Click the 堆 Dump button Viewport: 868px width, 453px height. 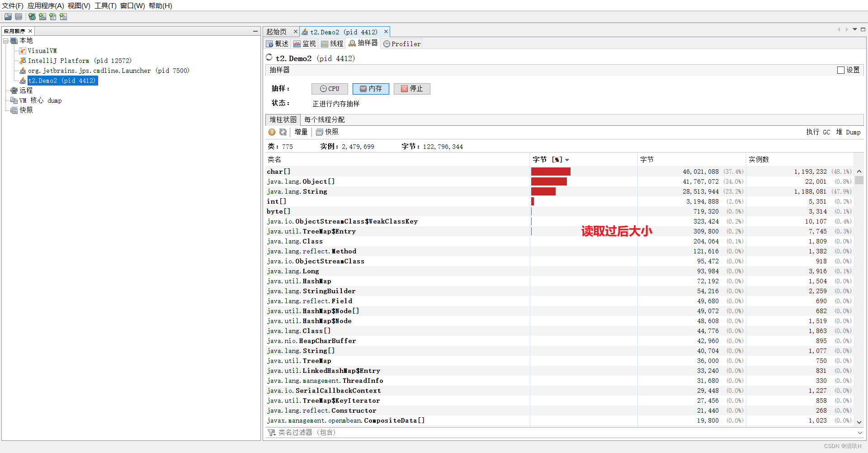[x=848, y=132]
